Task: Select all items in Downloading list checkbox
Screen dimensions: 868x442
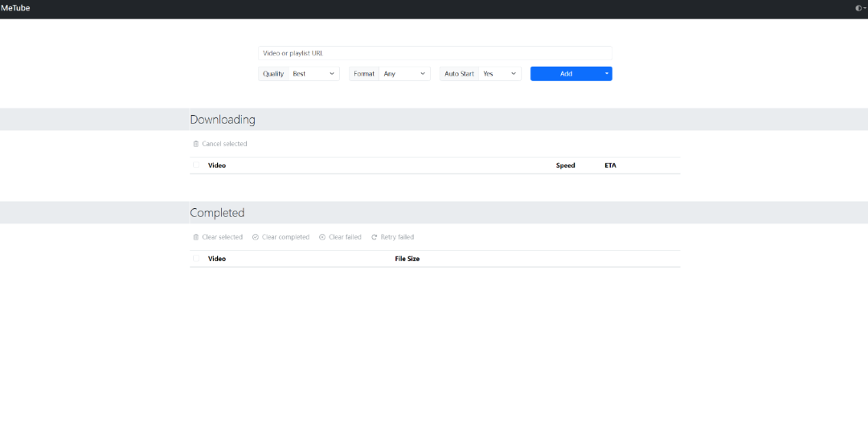Action: click(196, 166)
